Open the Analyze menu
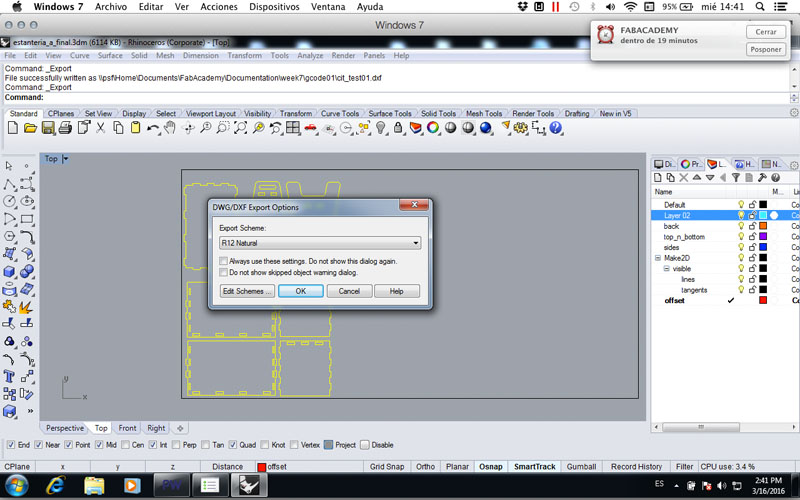 (x=310, y=56)
